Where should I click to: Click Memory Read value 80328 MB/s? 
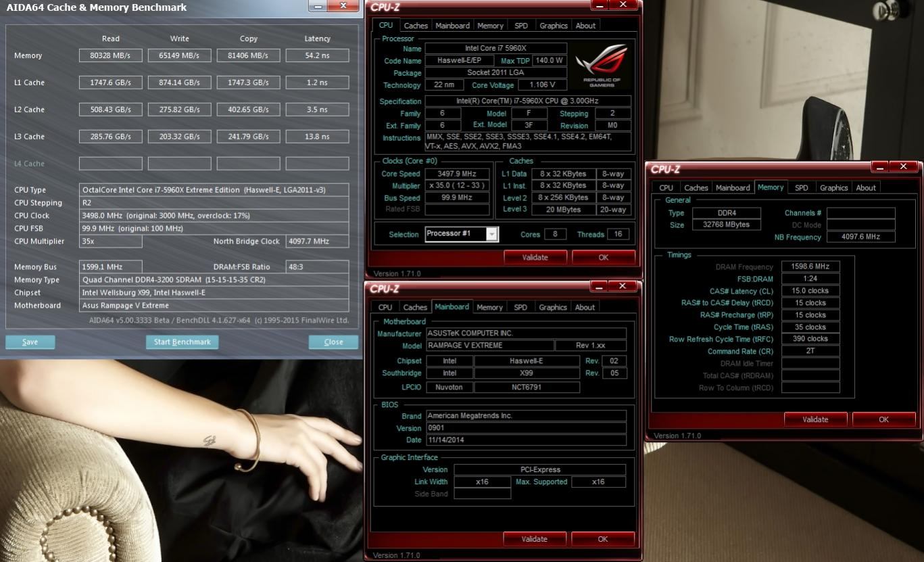[111, 55]
